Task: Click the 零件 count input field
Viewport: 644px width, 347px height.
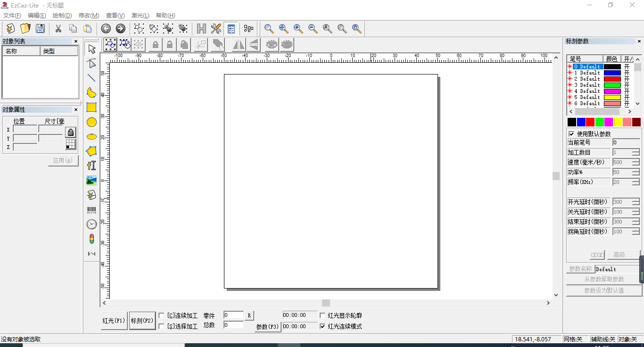Action: coord(233,315)
